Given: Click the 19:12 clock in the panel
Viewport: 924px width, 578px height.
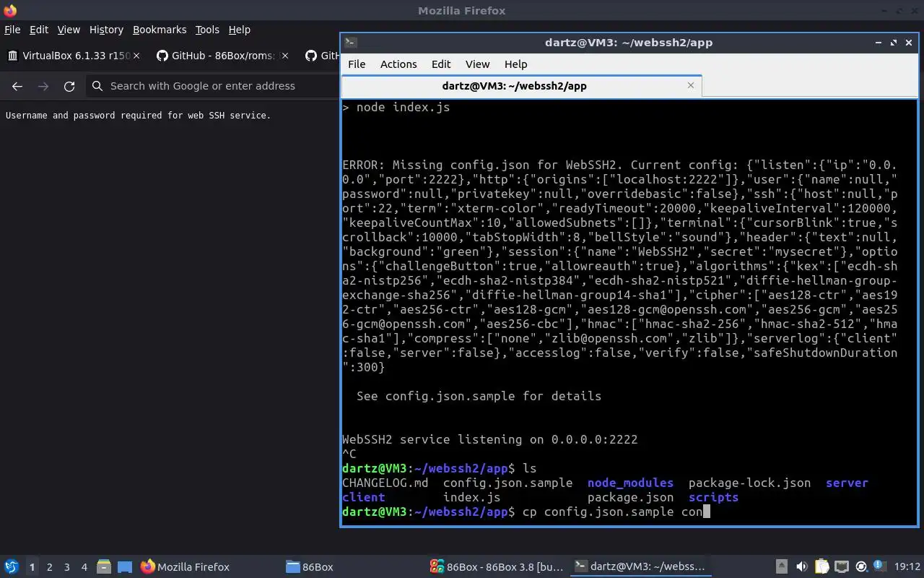Looking at the screenshot, I should point(907,567).
